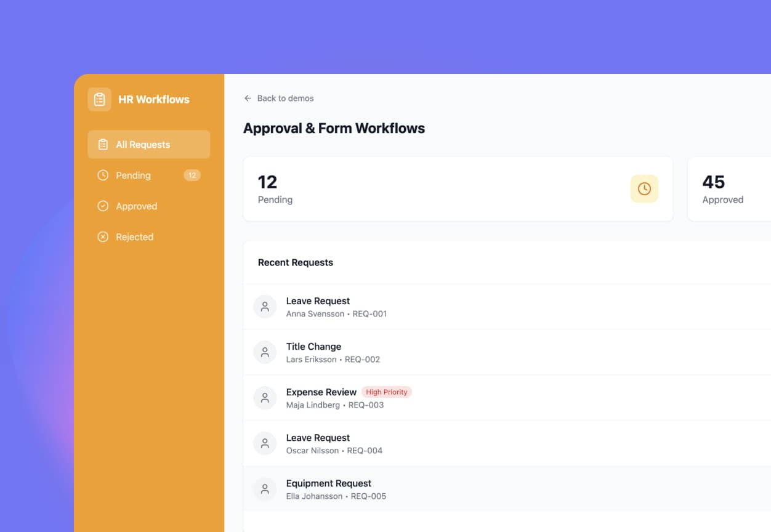Click the Title Change request for Lars Eriksson
Viewport: 771px width, 532px height.
tap(313, 347)
